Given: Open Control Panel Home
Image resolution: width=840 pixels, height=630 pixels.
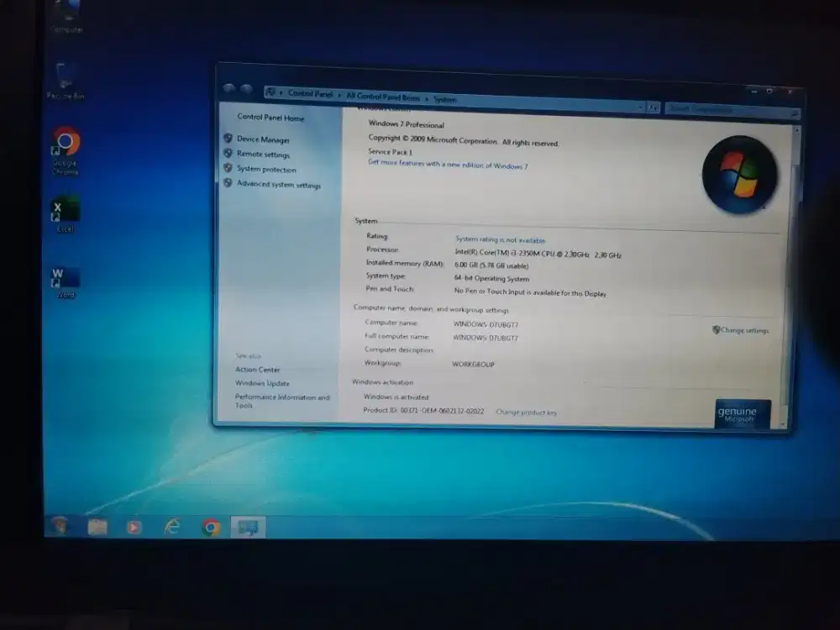Looking at the screenshot, I should point(270,118).
